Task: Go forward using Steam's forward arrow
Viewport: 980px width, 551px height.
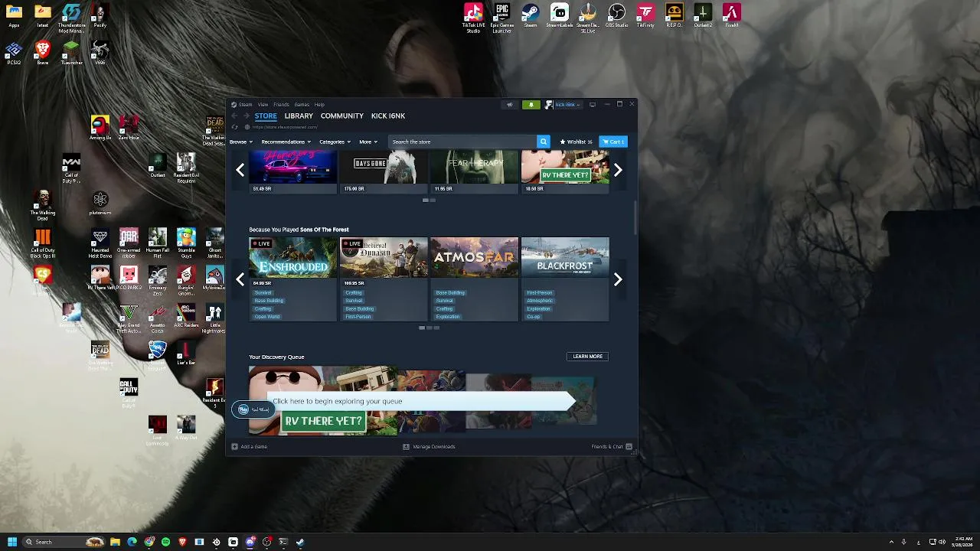Action: point(246,116)
